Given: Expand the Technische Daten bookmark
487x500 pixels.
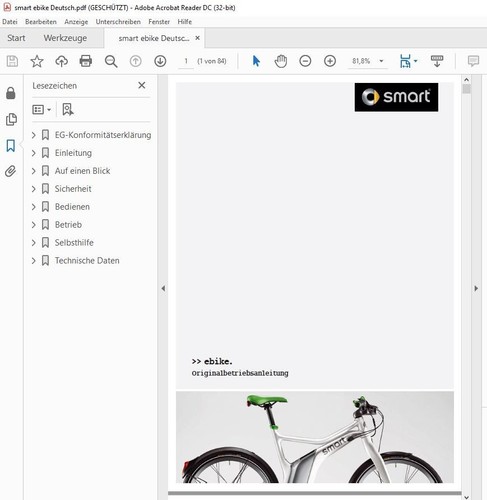Looking at the screenshot, I should (x=33, y=261).
